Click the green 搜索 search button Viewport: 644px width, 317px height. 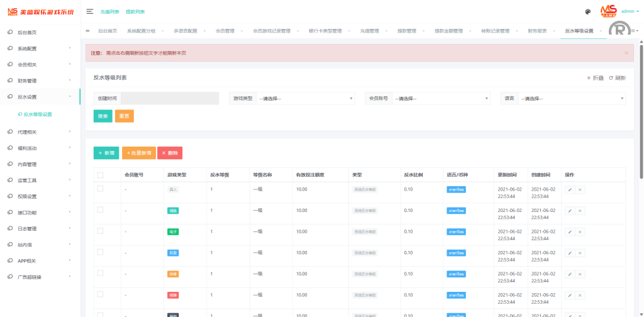tap(103, 116)
